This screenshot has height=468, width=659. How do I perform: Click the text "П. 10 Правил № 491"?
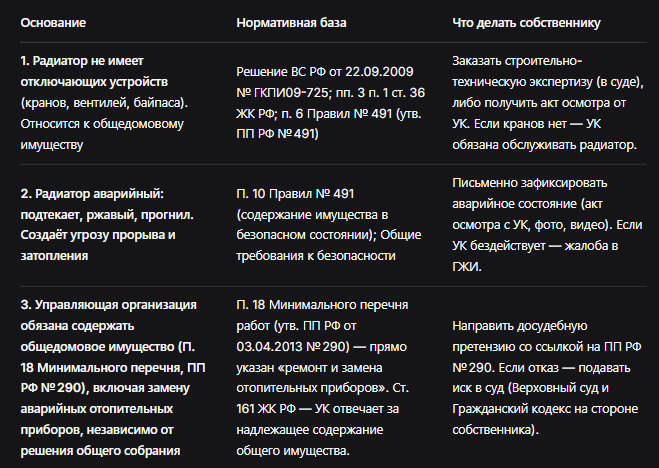pyautogui.click(x=295, y=194)
